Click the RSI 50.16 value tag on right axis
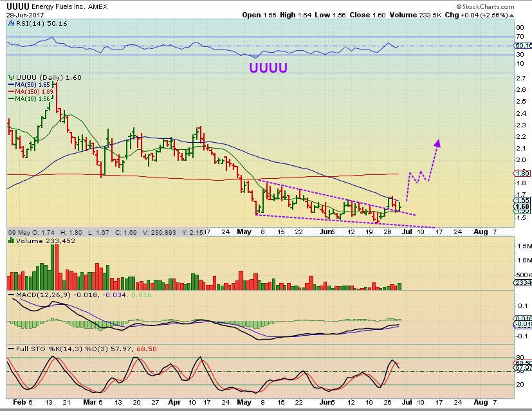This screenshot has width=532, height=411. pyautogui.click(x=523, y=46)
